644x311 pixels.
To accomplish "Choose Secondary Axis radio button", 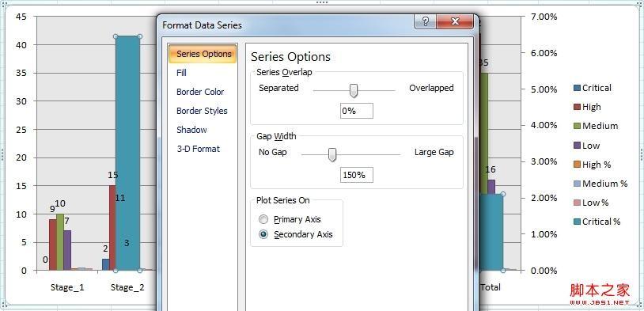I will 264,234.
